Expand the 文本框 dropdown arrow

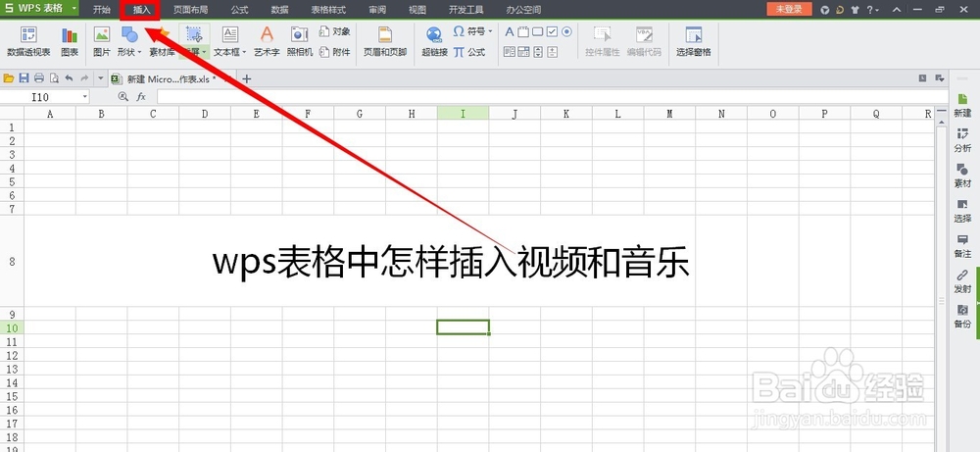pos(244,53)
